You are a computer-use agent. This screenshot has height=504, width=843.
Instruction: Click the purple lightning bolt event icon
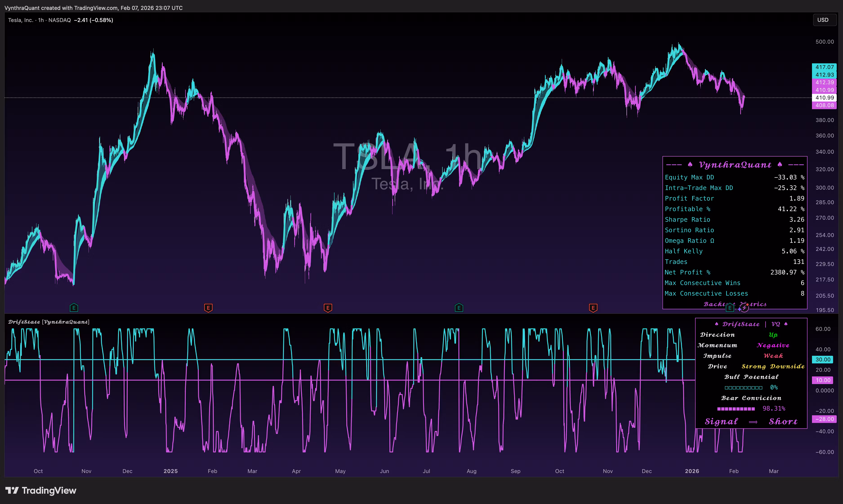coord(744,308)
